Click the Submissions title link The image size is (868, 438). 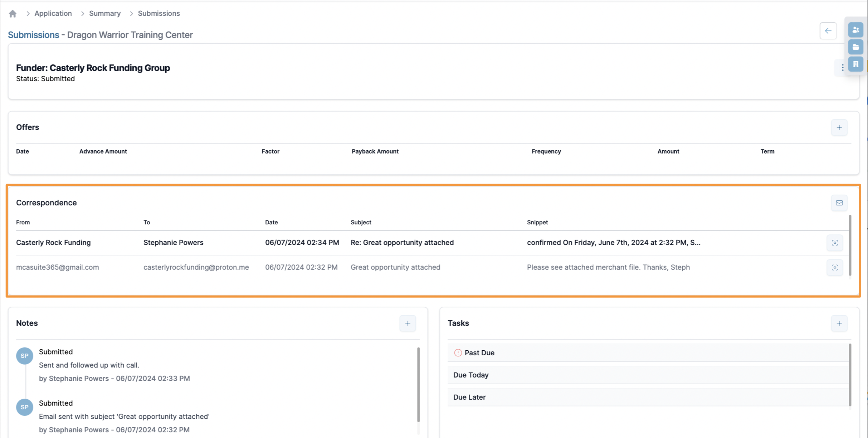(33, 35)
